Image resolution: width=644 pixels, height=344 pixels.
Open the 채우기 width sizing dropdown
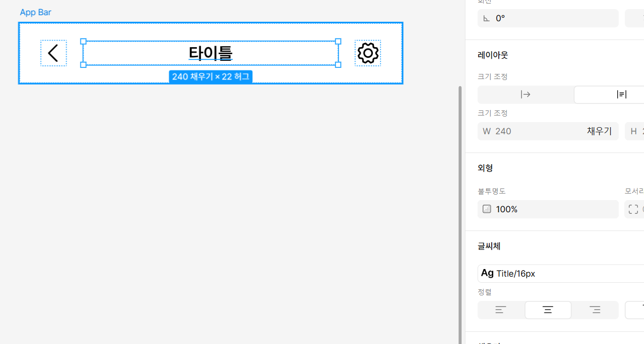click(599, 131)
